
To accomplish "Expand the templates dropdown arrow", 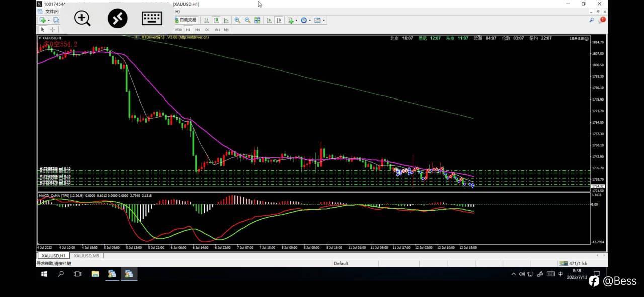I will coord(324,21).
